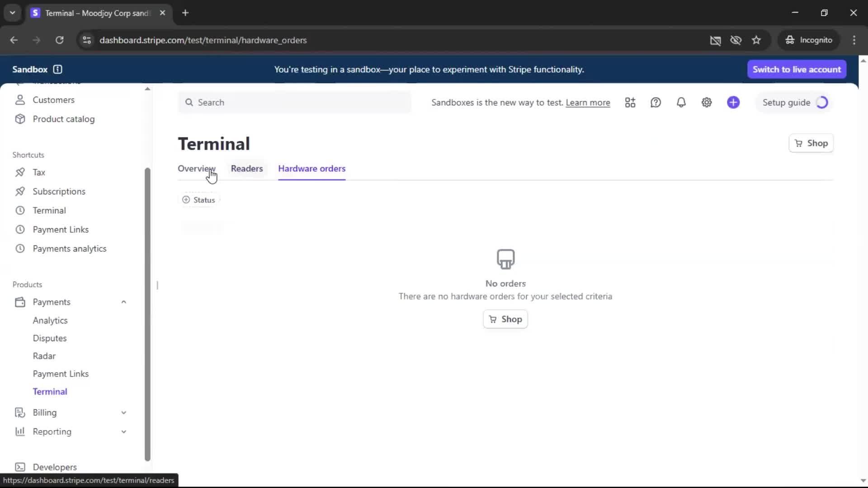Add the Status filter

click(x=199, y=200)
